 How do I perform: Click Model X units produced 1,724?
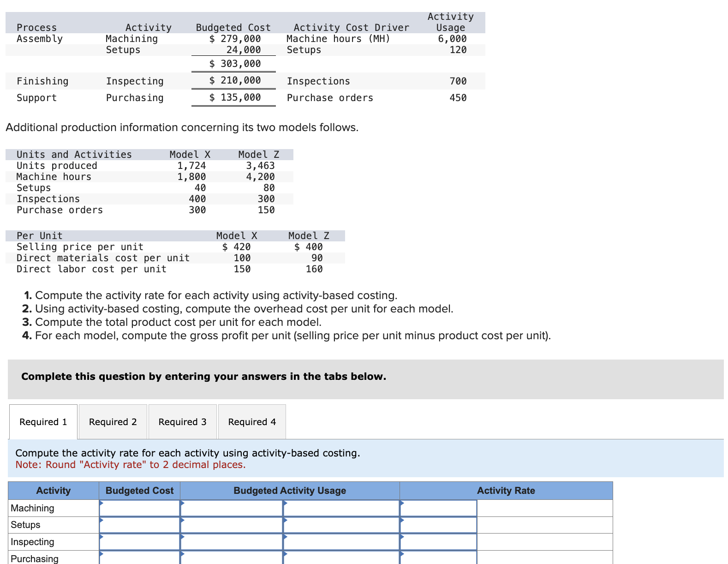[x=191, y=166]
